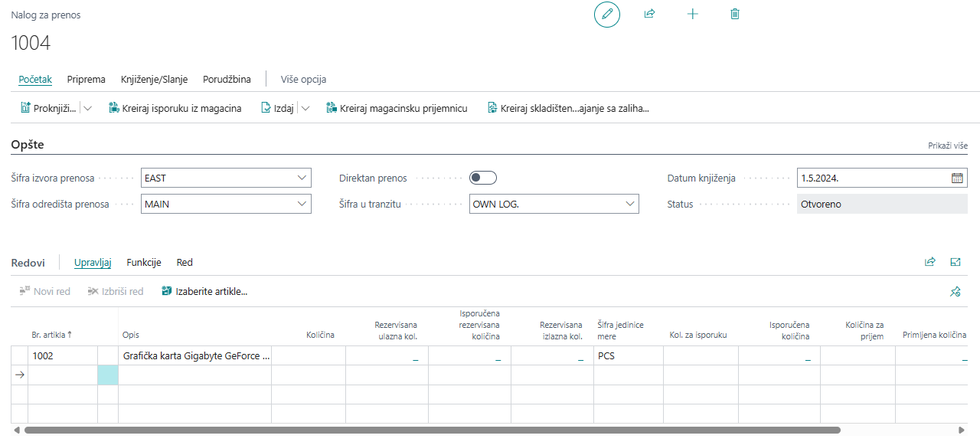The width and height of the screenshot is (980, 442).
Task: Click the share icon in header
Action: [649, 15]
